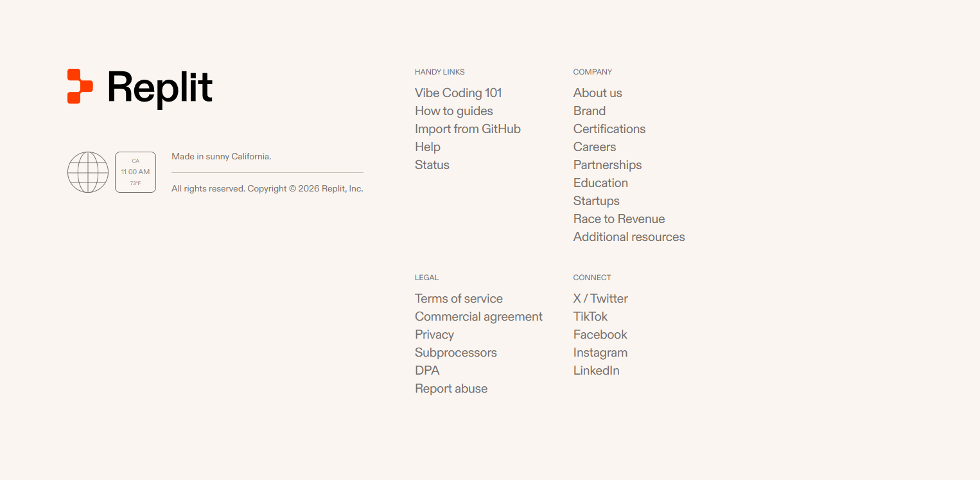Open Commercial agreement link
This screenshot has height=480, width=980.
478,316
